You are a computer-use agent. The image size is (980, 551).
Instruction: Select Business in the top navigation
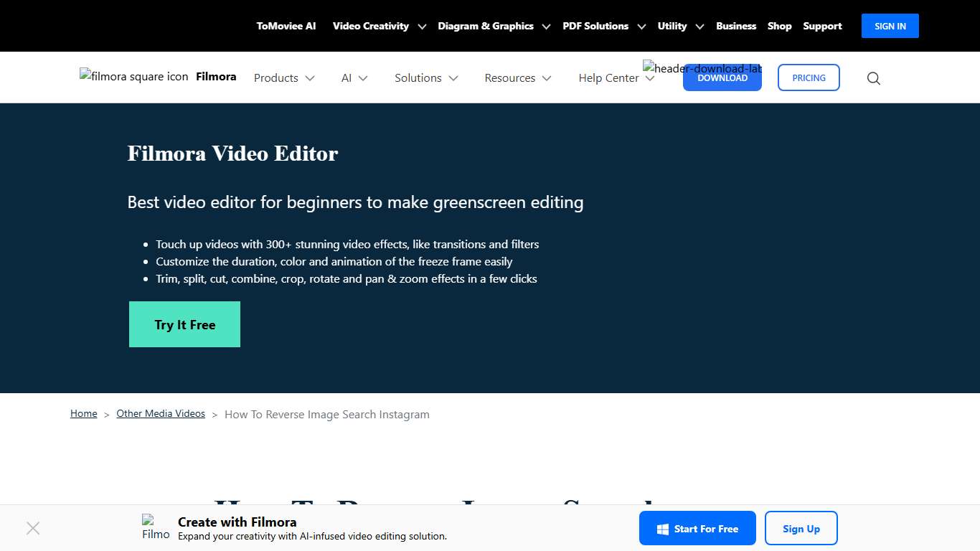click(736, 26)
